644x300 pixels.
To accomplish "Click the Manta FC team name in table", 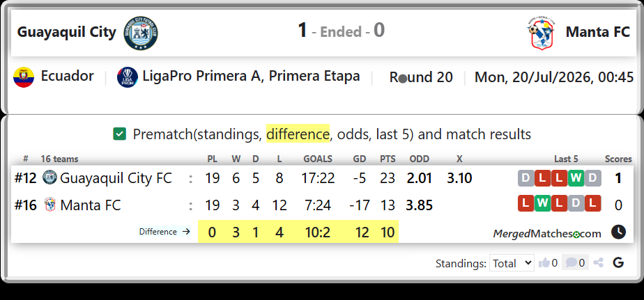I will pyautogui.click(x=91, y=205).
